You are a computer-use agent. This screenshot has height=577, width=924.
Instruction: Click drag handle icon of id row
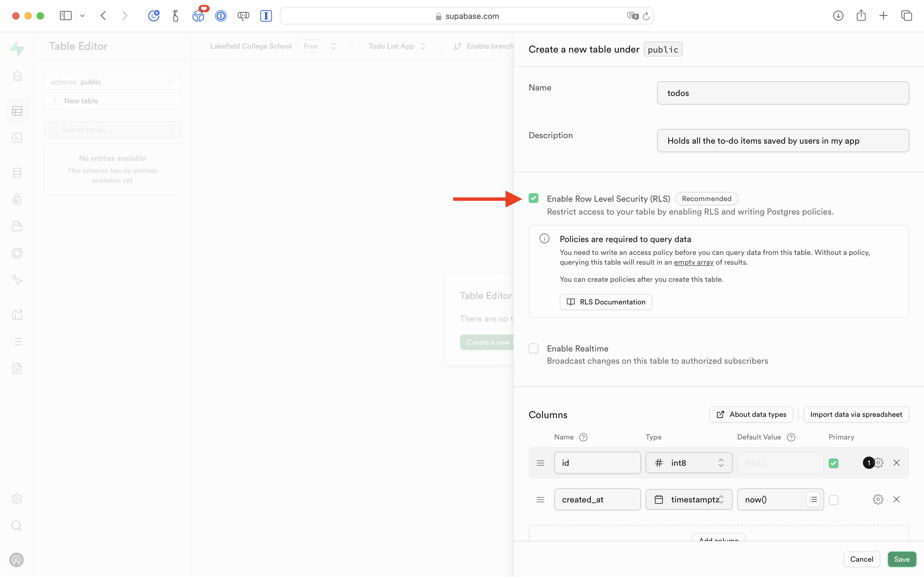click(x=540, y=462)
